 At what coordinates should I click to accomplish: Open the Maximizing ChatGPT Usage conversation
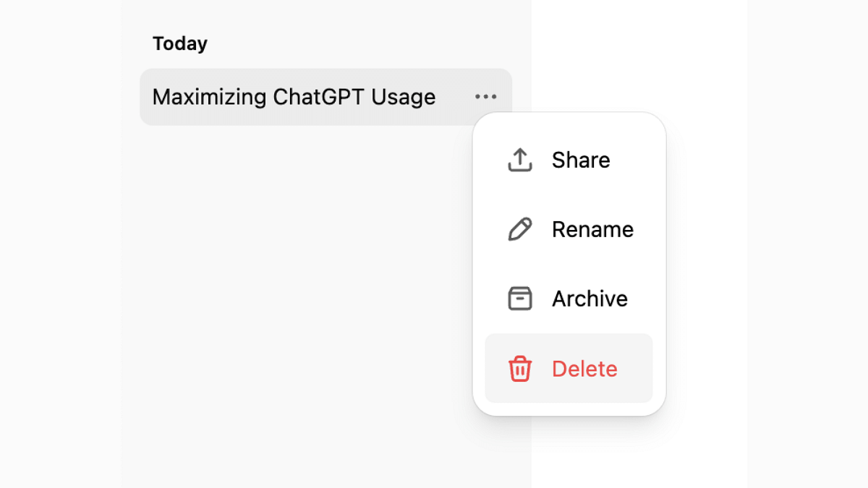304,97
